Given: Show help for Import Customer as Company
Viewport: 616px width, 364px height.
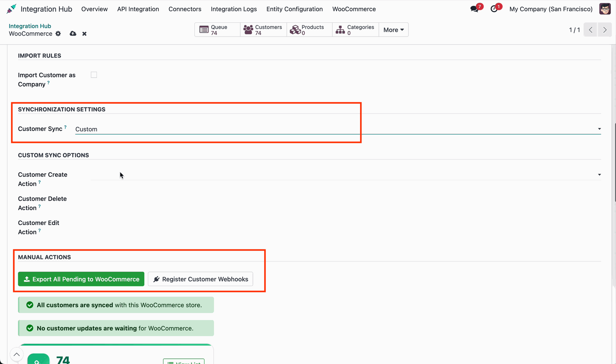Looking at the screenshot, I should (48, 82).
